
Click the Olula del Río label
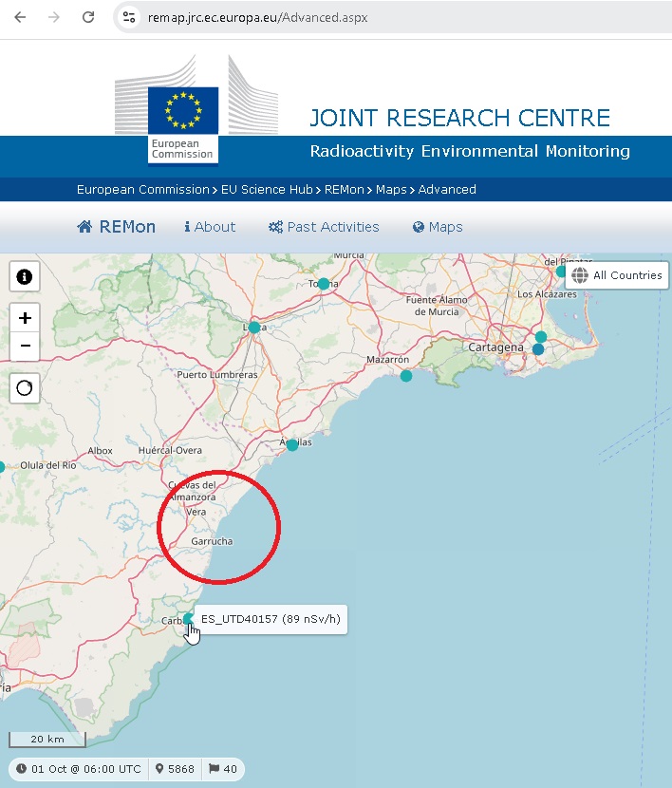pos(48,465)
